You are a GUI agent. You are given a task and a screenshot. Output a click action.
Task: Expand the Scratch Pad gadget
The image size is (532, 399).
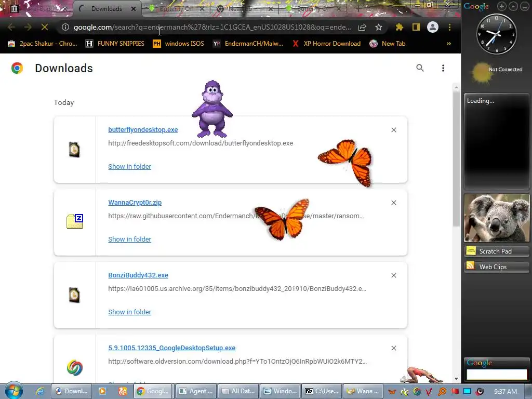point(496,251)
